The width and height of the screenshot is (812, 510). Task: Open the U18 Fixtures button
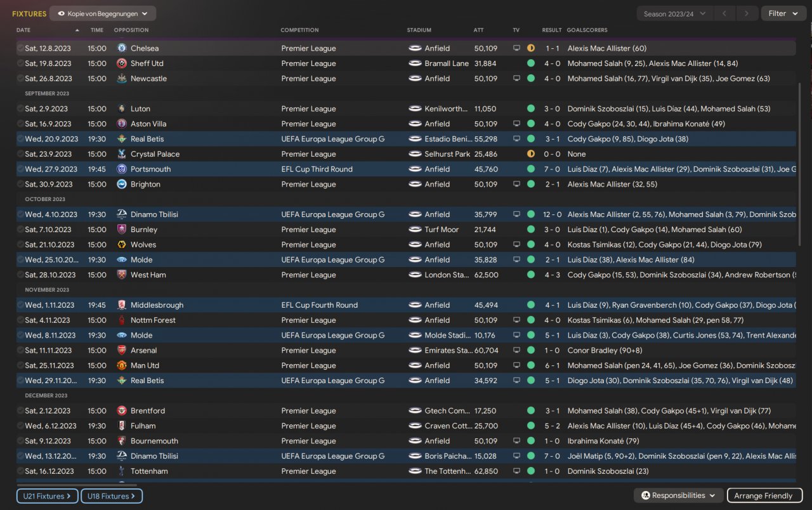[112, 496]
